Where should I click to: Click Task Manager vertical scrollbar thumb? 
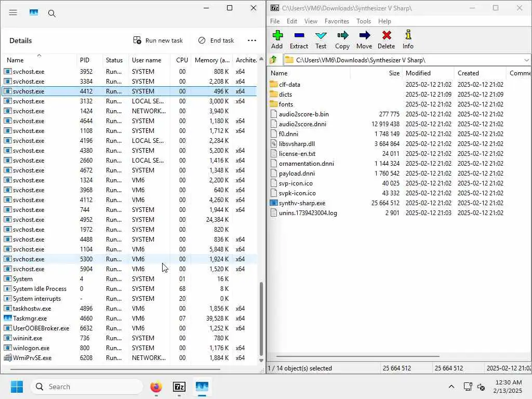pos(261,318)
